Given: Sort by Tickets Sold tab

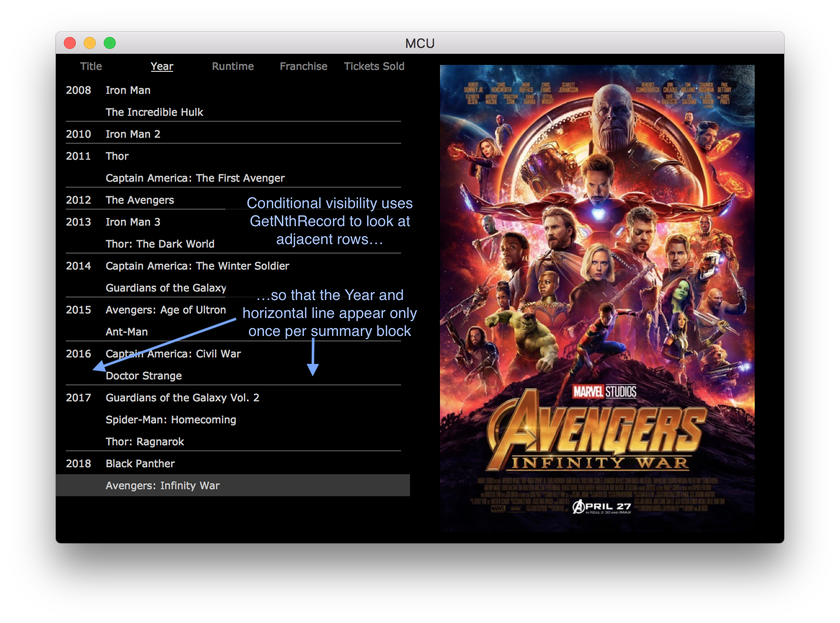Looking at the screenshot, I should (374, 66).
